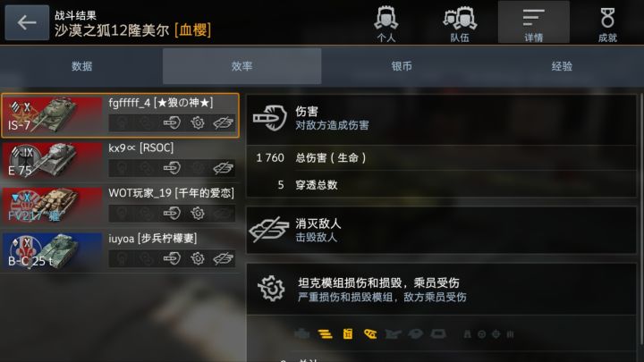This screenshot has width=644, height=362.
Task: Click the module gear icon on IS-7 row
Action: (x=198, y=122)
